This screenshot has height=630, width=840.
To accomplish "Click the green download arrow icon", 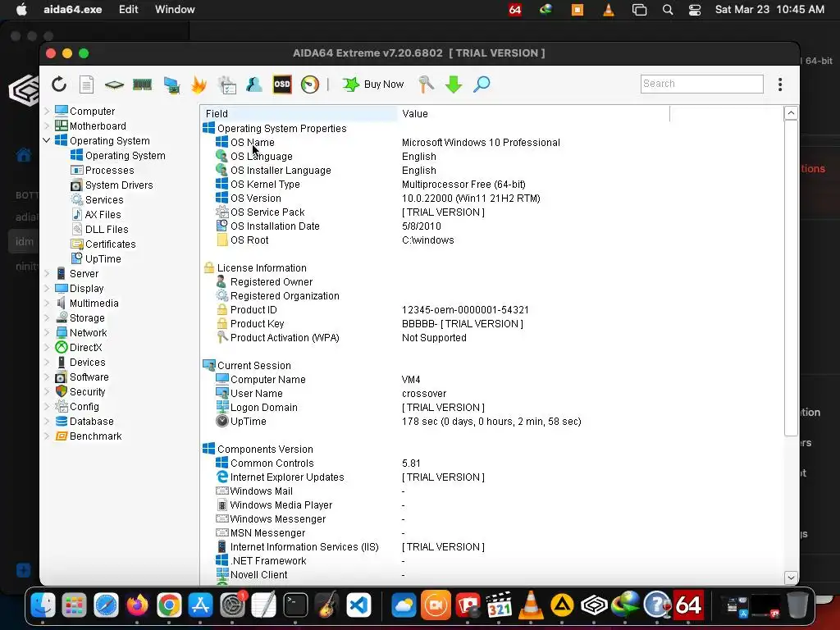I will [x=454, y=84].
